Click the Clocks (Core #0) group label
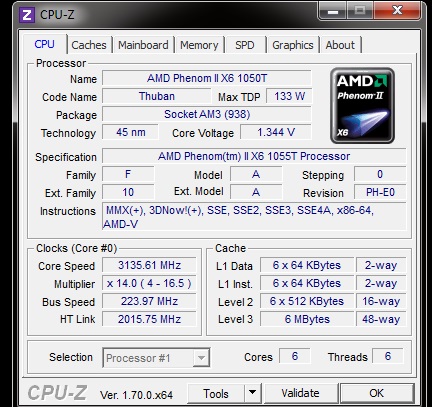Screen dimensions: 432x407 pos(76,248)
